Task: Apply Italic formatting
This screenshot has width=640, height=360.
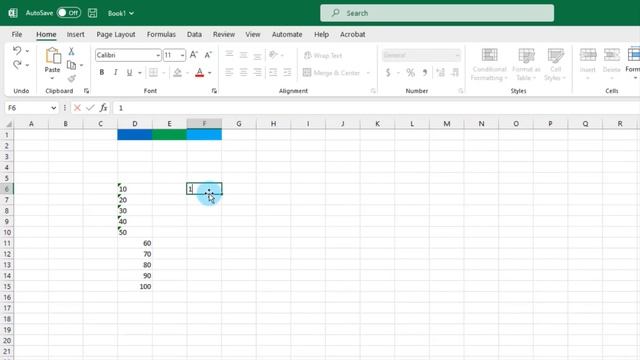Action: click(116, 73)
